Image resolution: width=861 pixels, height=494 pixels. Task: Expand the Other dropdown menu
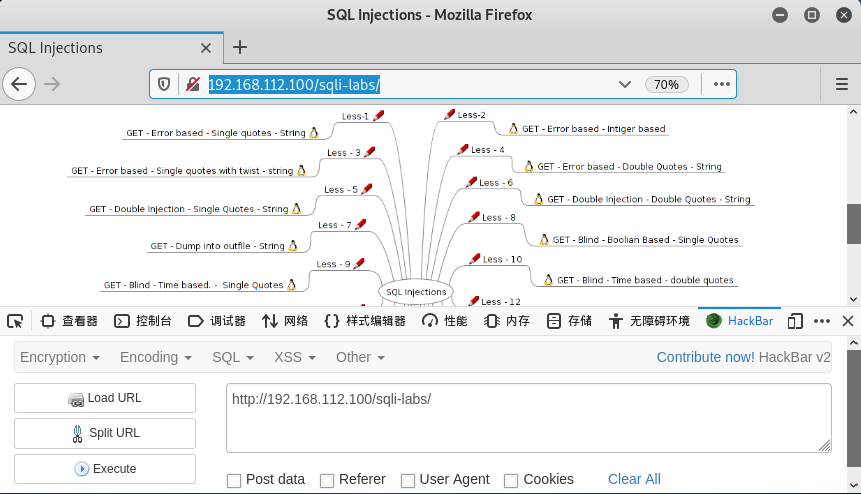coord(360,357)
